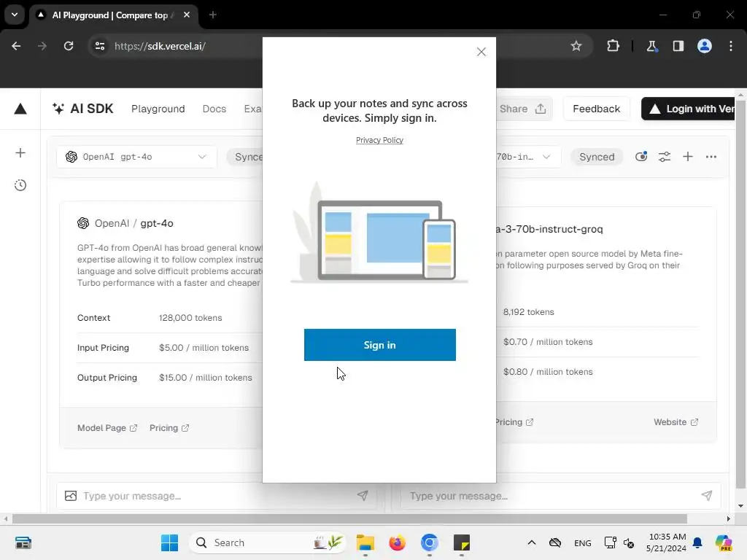Viewport: 747px width, 560px height.
Task: Open the gpt-4o Pricing link
Action: point(169,427)
